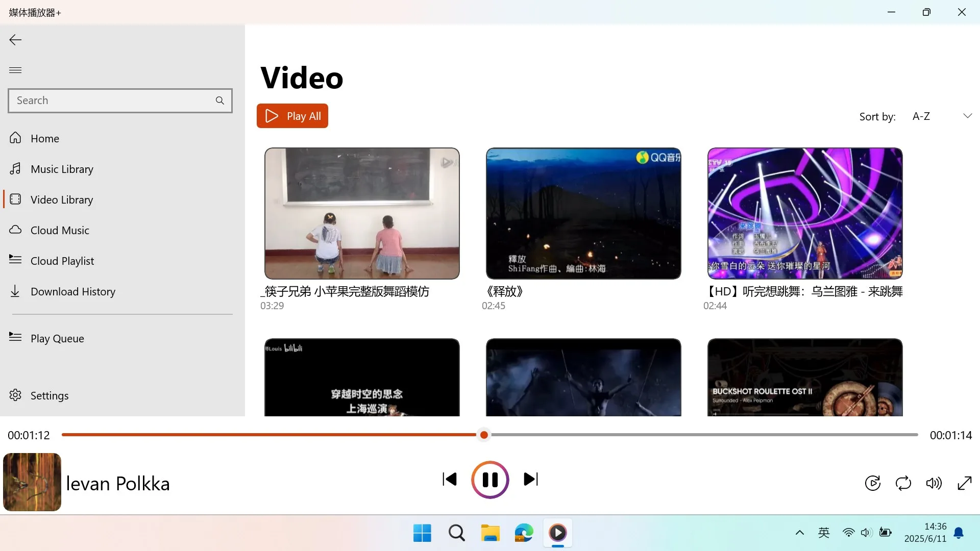Open the Windows Start menu
980x551 pixels.
click(x=422, y=533)
